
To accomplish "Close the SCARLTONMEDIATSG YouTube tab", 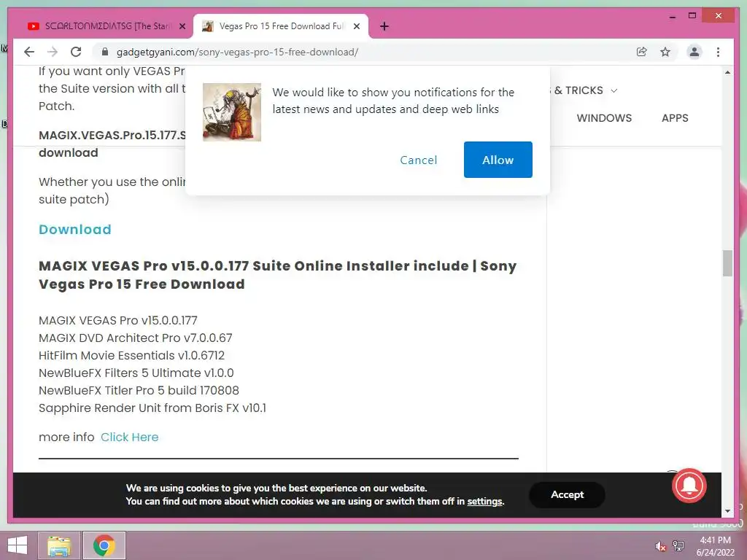I will click(x=182, y=26).
